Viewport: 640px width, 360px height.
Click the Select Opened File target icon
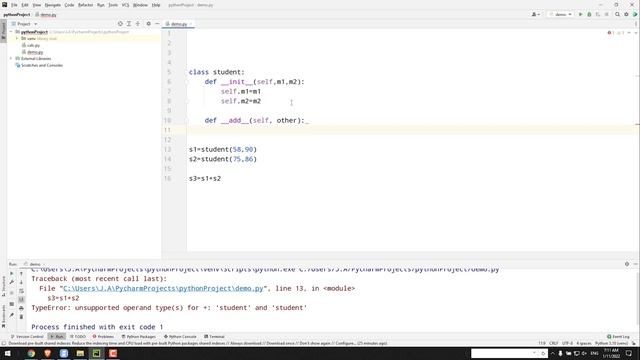pos(120,24)
